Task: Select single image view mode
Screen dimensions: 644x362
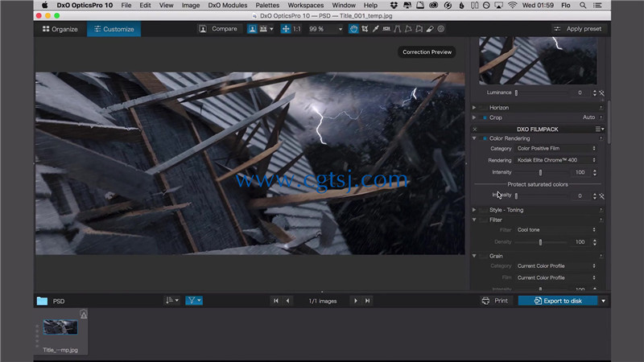Action: coord(252,29)
